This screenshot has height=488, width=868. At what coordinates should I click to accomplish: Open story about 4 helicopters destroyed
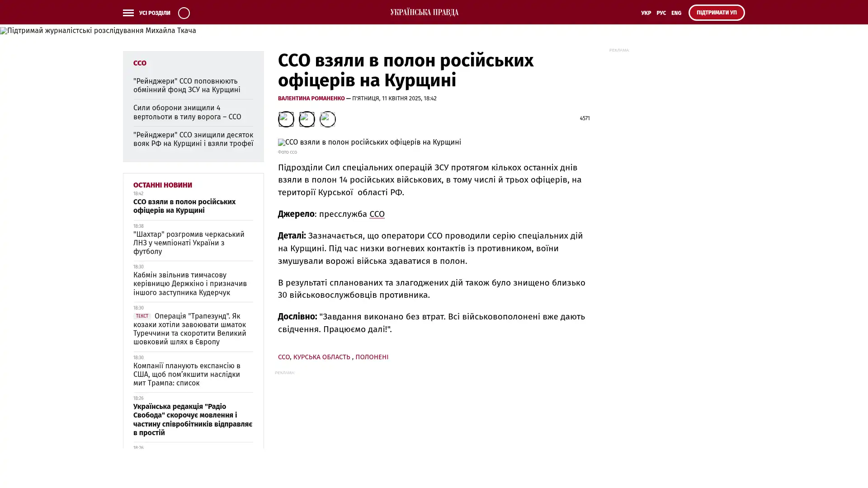187,112
